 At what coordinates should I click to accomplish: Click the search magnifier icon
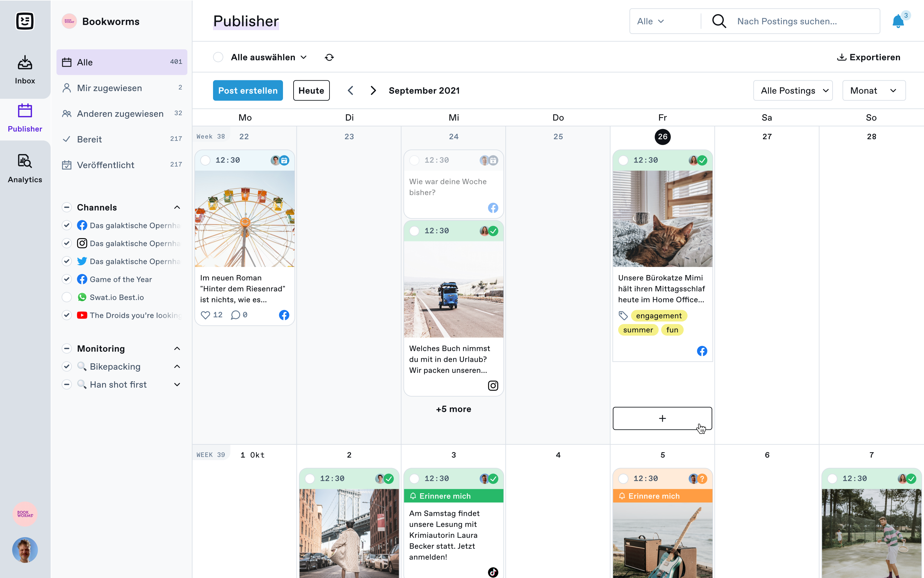tap(719, 21)
